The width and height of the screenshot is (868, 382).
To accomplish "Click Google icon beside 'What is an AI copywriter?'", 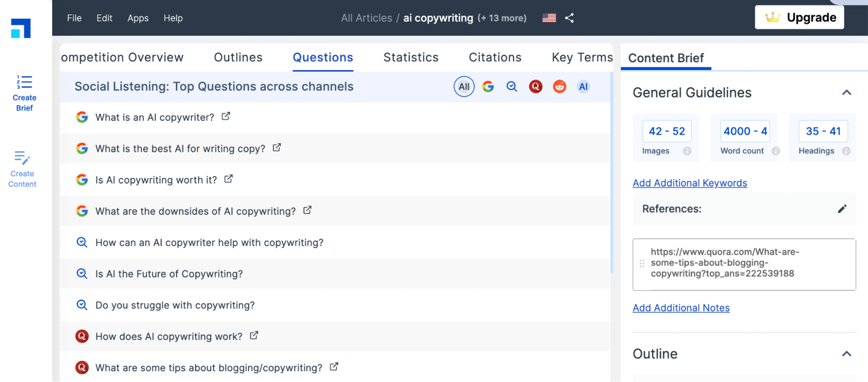I will 82,117.
